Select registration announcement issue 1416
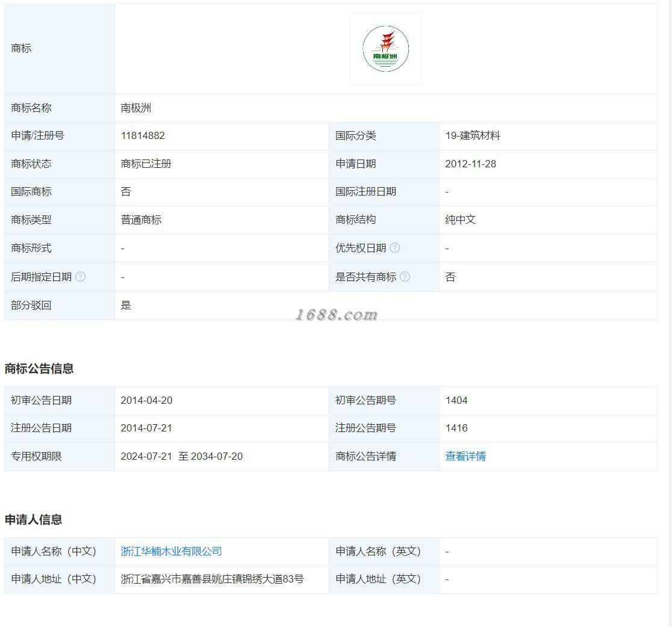The width and height of the screenshot is (672, 627). (456, 428)
